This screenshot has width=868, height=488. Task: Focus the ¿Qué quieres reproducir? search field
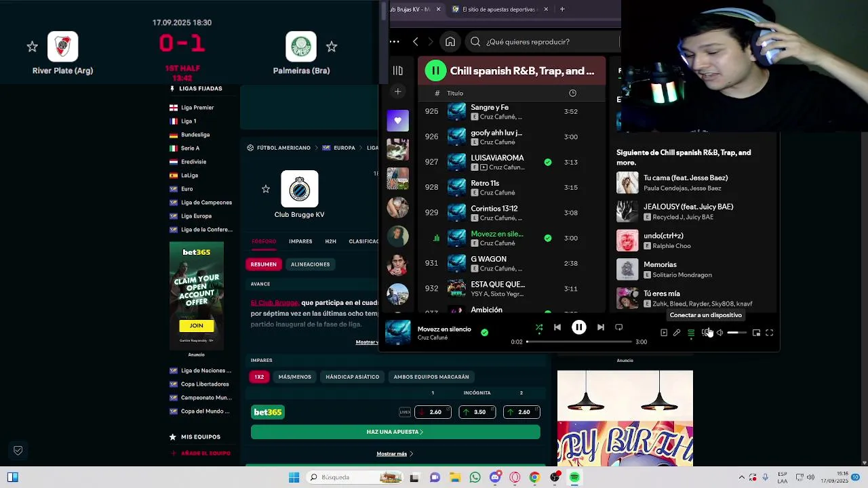[x=542, y=42]
